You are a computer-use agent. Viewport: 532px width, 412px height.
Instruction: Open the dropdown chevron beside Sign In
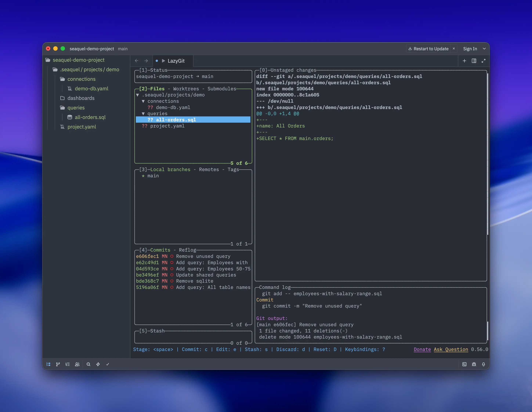click(484, 49)
